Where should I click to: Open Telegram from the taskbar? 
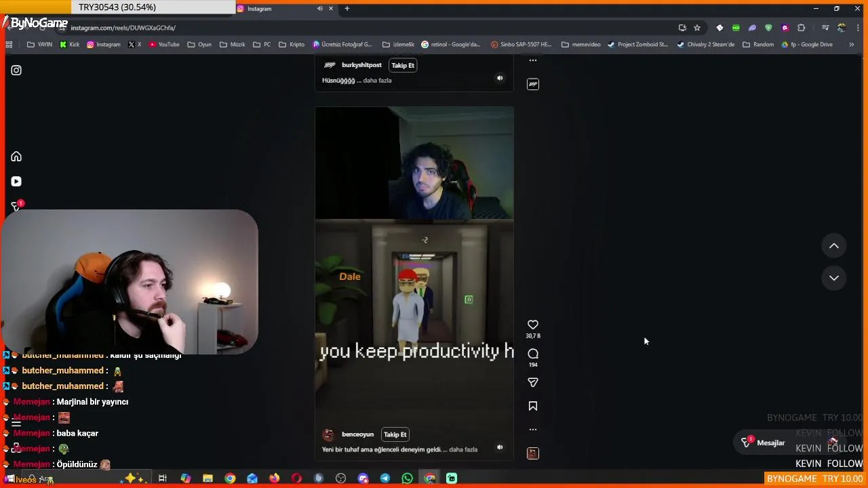pos(385,479)
